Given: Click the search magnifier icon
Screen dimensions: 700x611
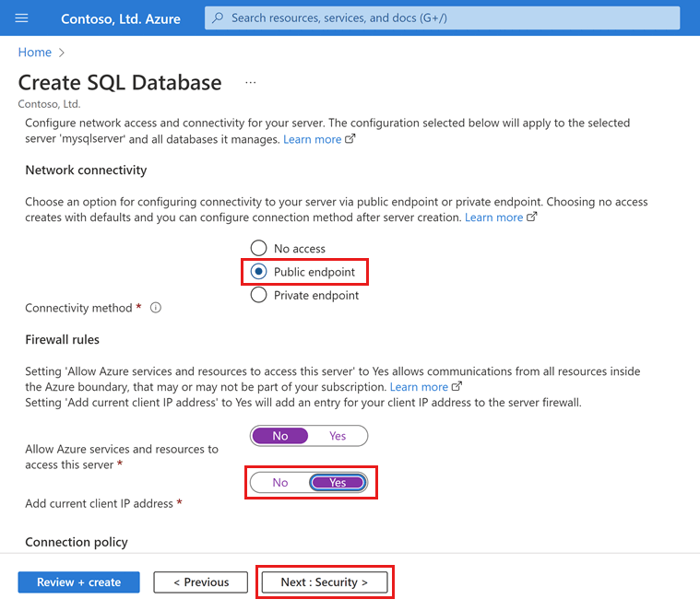Looking at the screenshot, I should (x=218, y=18).
